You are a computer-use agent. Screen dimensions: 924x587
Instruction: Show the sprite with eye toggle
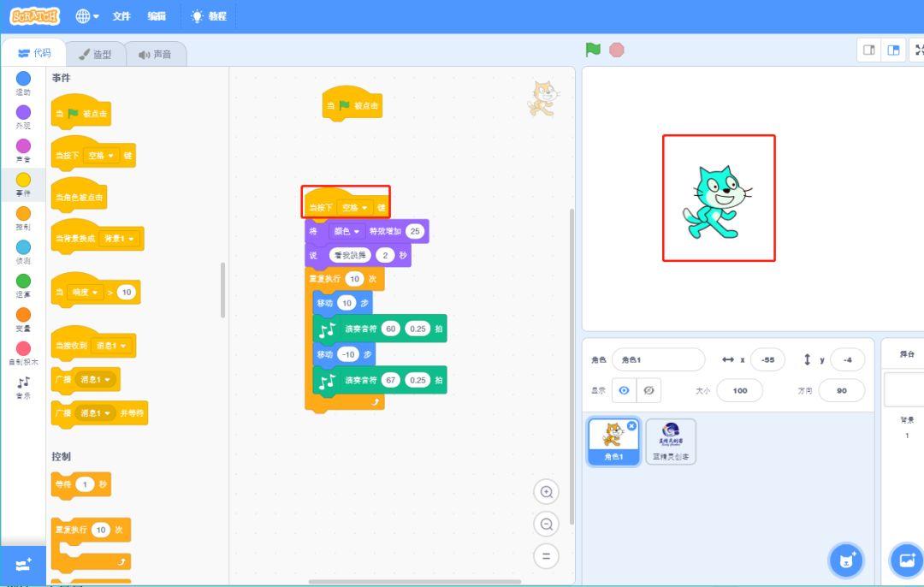click(624, 390)
